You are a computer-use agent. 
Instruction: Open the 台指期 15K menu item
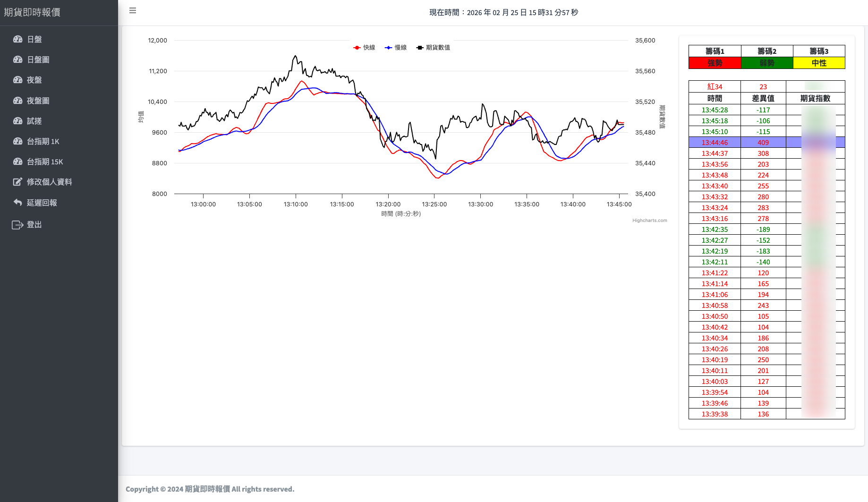point(44,162)
